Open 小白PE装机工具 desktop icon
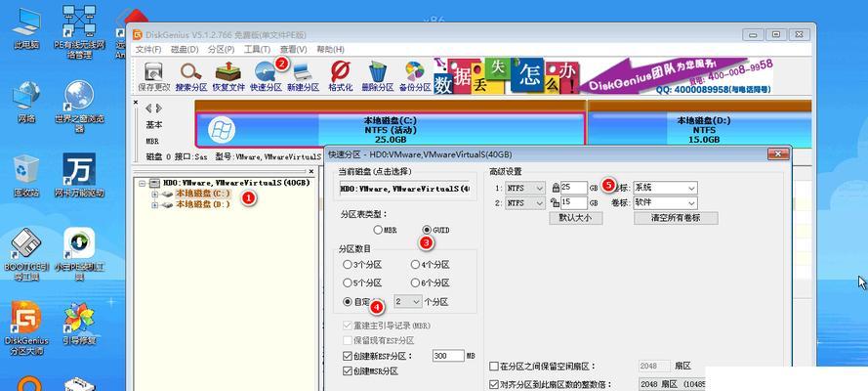This screenshot has height=391, width=868. (79, 255)
